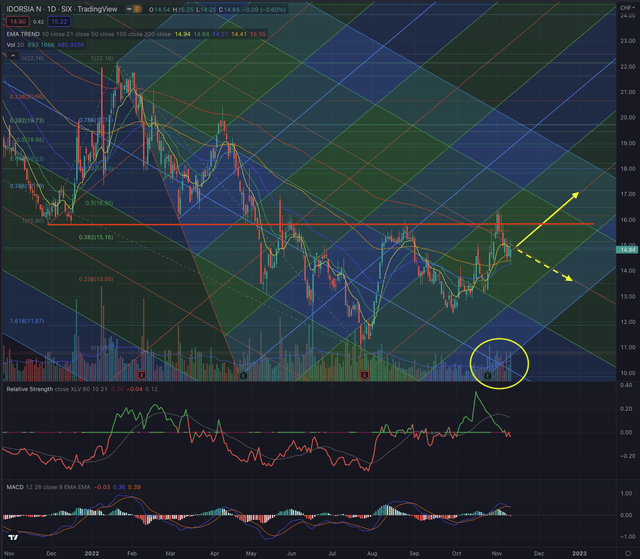Open chart settings gear at bottom right
The height and width of the screenshot is (559, 640).
628,554
